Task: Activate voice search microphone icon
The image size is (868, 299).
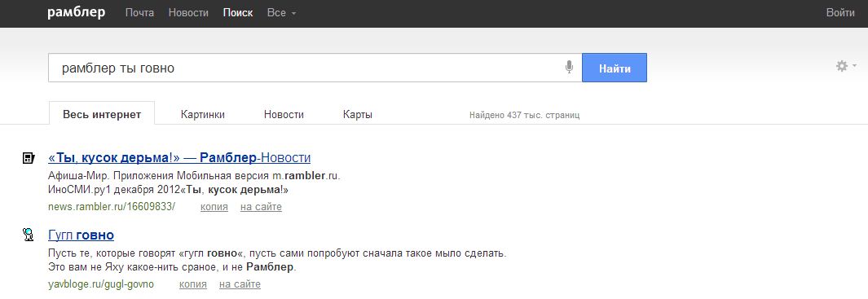Action: [569, 68]
